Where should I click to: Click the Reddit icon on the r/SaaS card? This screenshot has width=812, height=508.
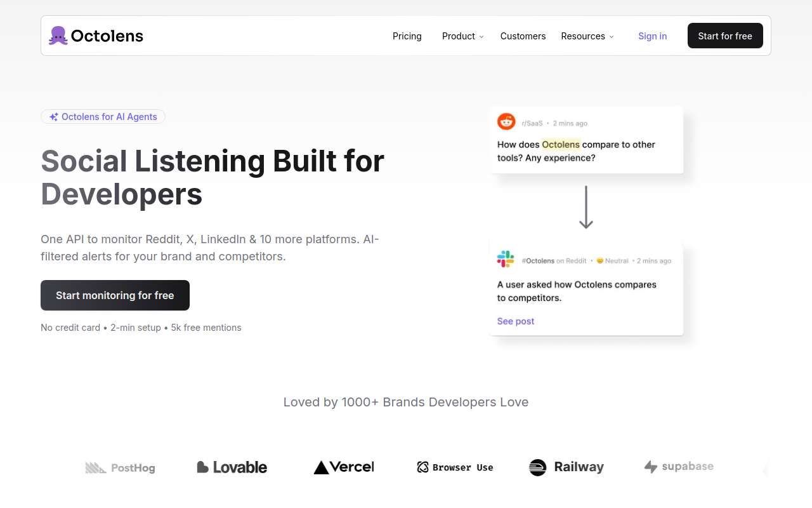click(506, 121)
